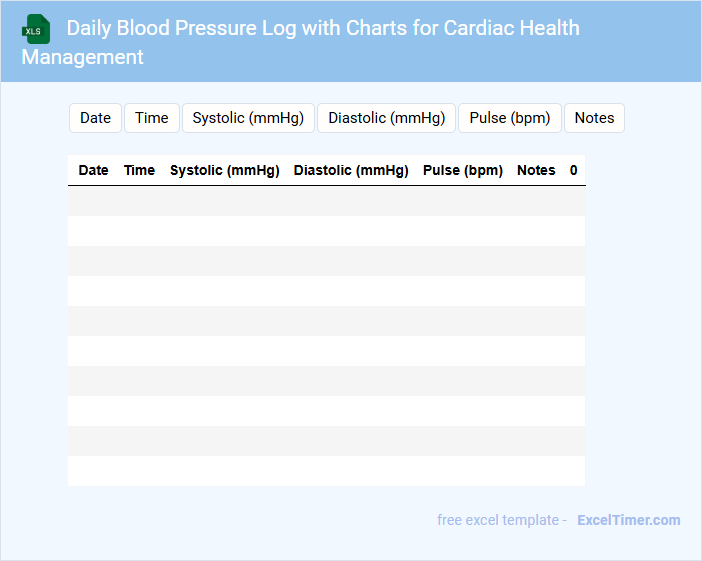Select the Systolic (mmHg) column header
Screen dimensions: 702x561
tap(225, 170)
